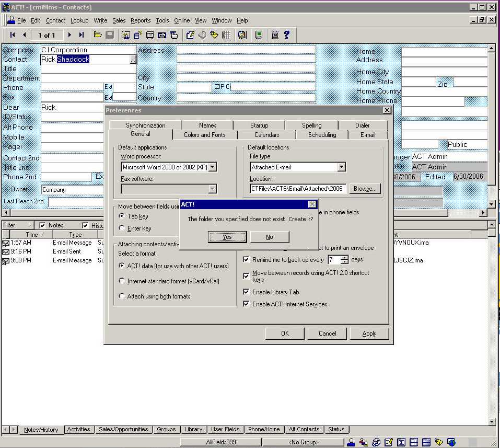Open the E-mail preferences tab

pyautogui.click(x=368, y=135)
